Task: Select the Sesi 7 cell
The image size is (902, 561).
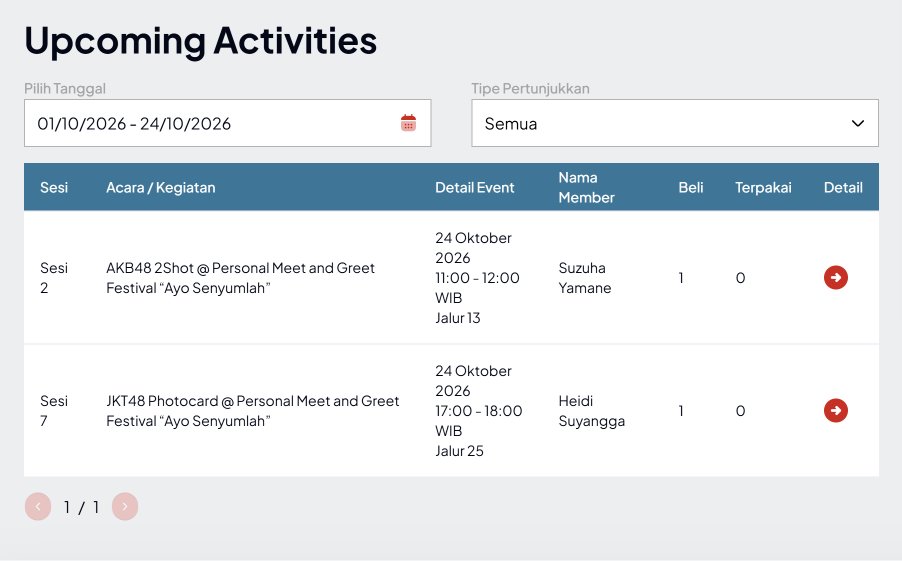Action: tap(54, 411)
